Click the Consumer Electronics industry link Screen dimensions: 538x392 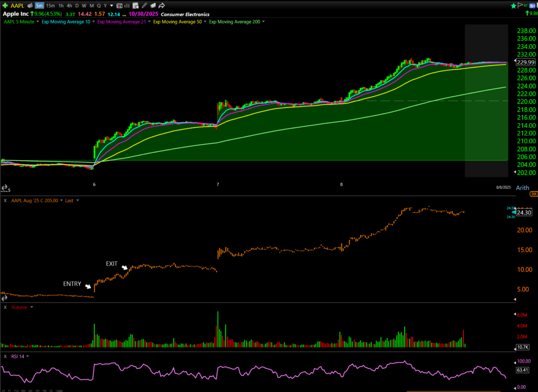185,14
